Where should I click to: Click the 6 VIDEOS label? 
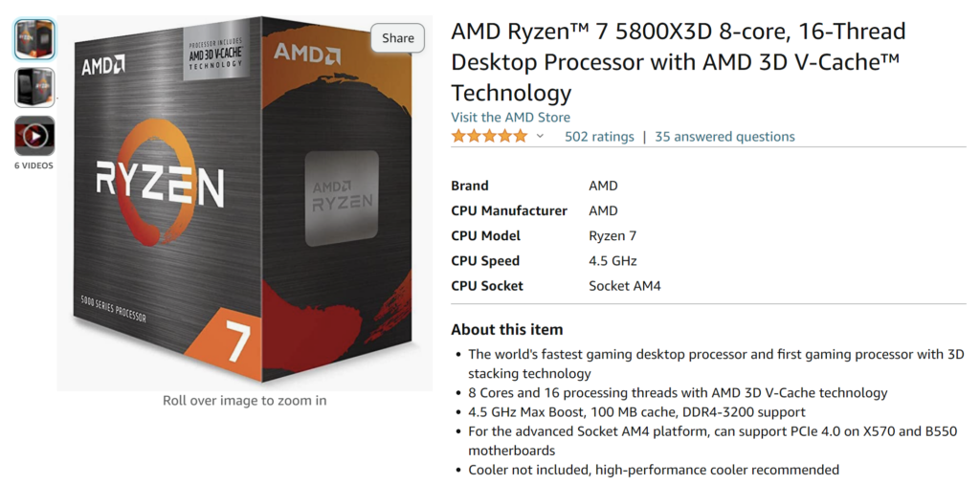tap(33, 165)
